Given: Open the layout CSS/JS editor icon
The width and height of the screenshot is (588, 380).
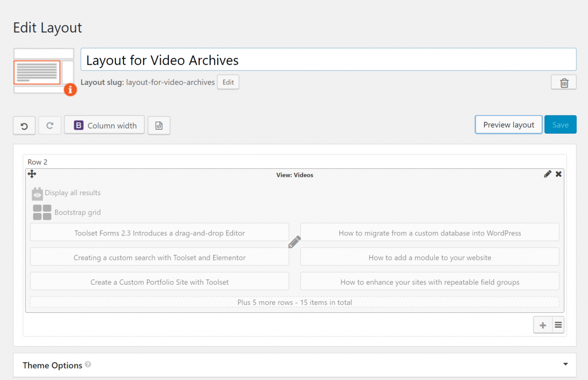Looking at the screenshot, I should pos(159,126).
